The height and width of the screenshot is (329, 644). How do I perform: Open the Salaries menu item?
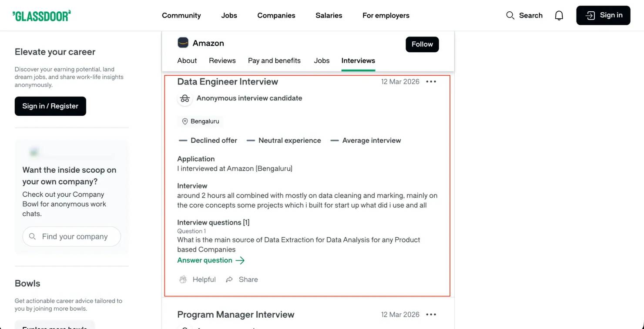[x=329, y=16]
